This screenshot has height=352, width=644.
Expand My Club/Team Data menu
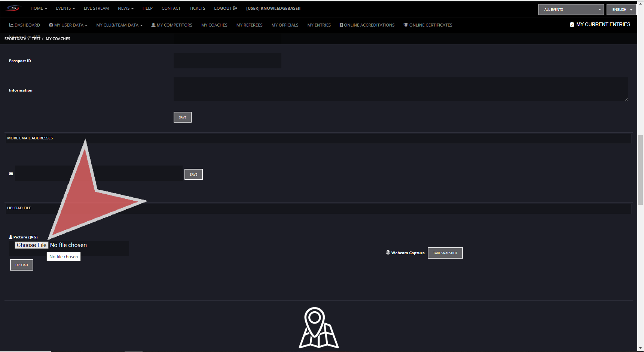coord(119,25)
